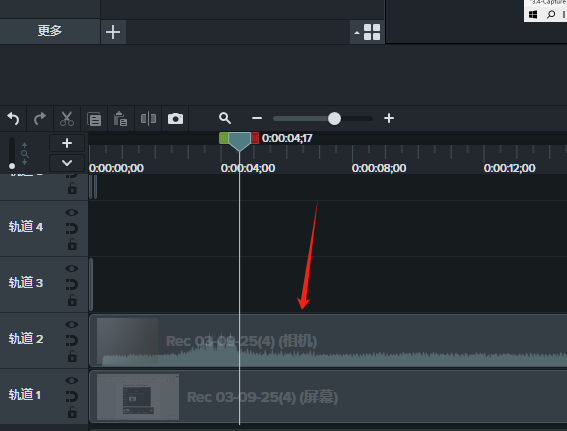
Task: Open grid view dropdown arrow
Action: pyautogui.click(x=357, y=33)
